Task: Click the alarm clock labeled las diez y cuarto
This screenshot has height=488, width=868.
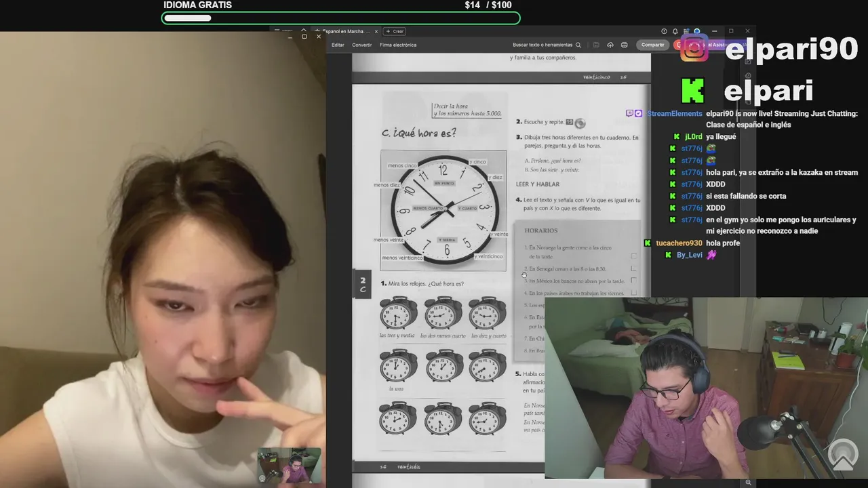Action: click(487, 313)
